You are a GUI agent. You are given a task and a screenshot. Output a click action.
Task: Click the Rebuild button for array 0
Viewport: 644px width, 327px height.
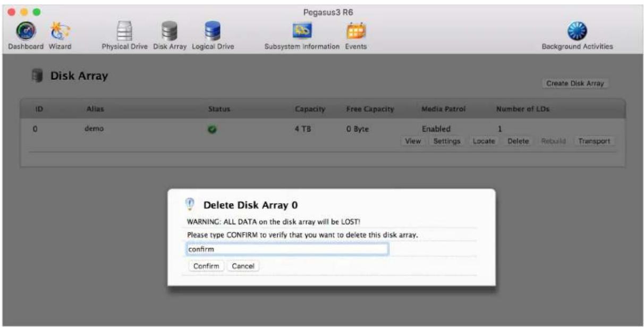[x=553, y=141]
